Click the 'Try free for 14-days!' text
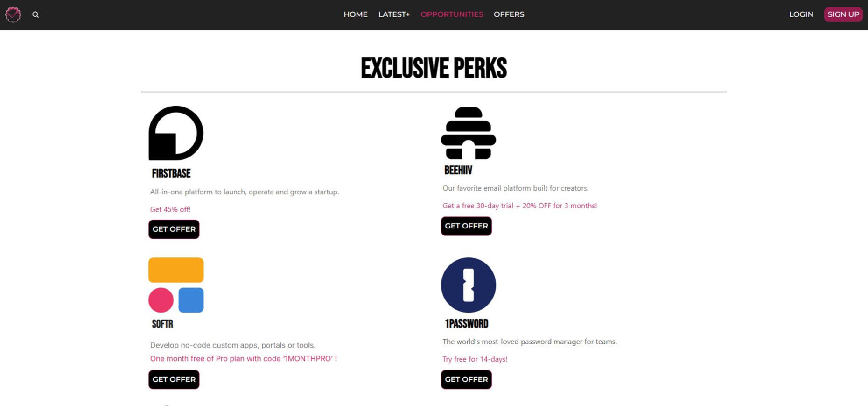 475,359
